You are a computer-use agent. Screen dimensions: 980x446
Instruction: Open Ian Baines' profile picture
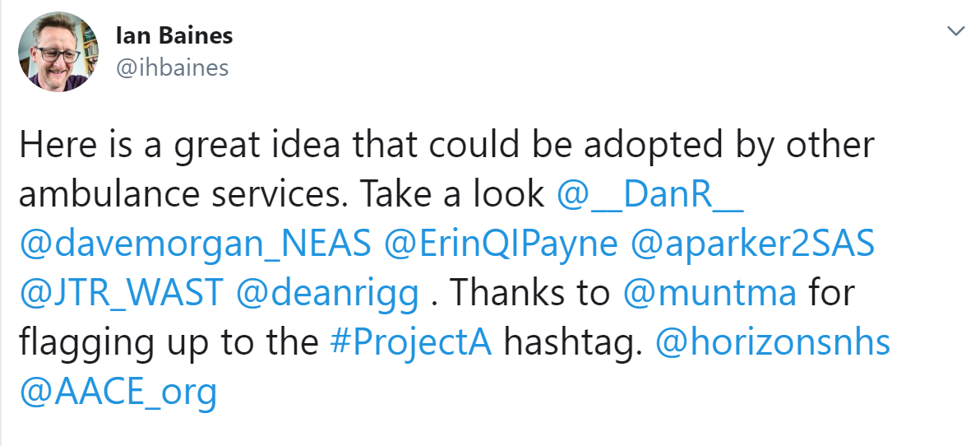pos(58,51)
